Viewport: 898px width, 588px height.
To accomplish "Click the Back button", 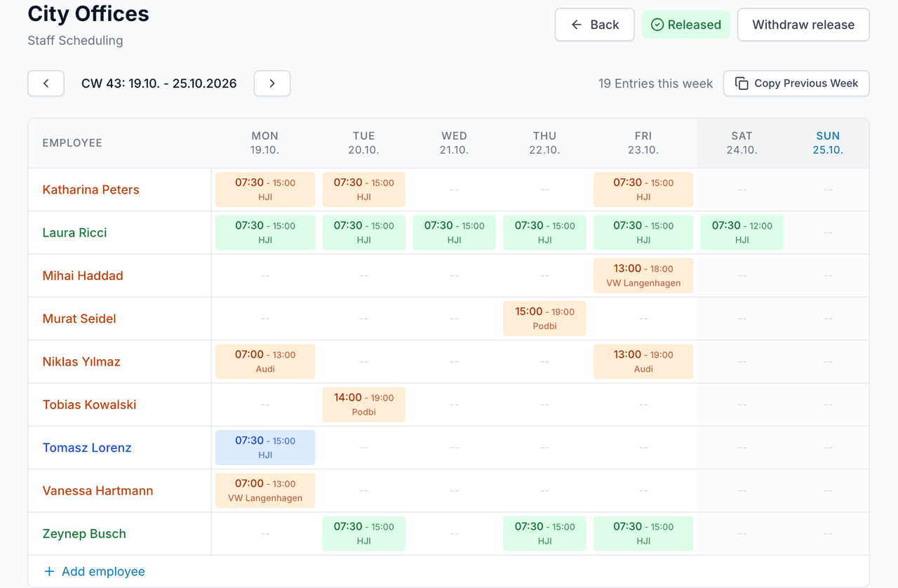I will click(595, 25).
